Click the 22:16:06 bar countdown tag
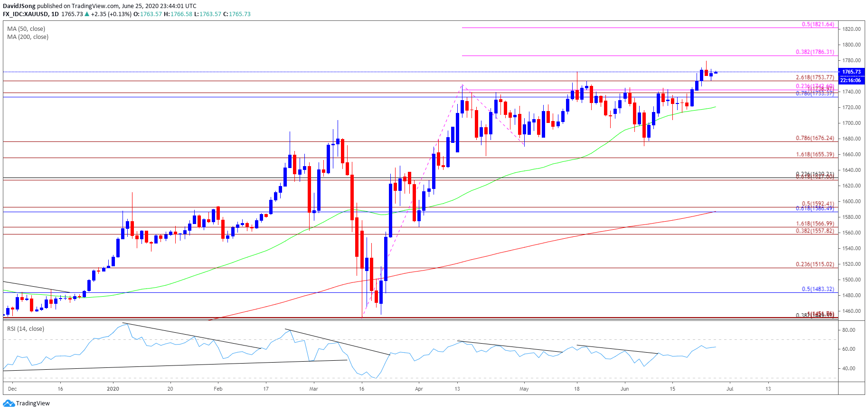The height and width of the screenshot is (412, 868). (852, 81)
